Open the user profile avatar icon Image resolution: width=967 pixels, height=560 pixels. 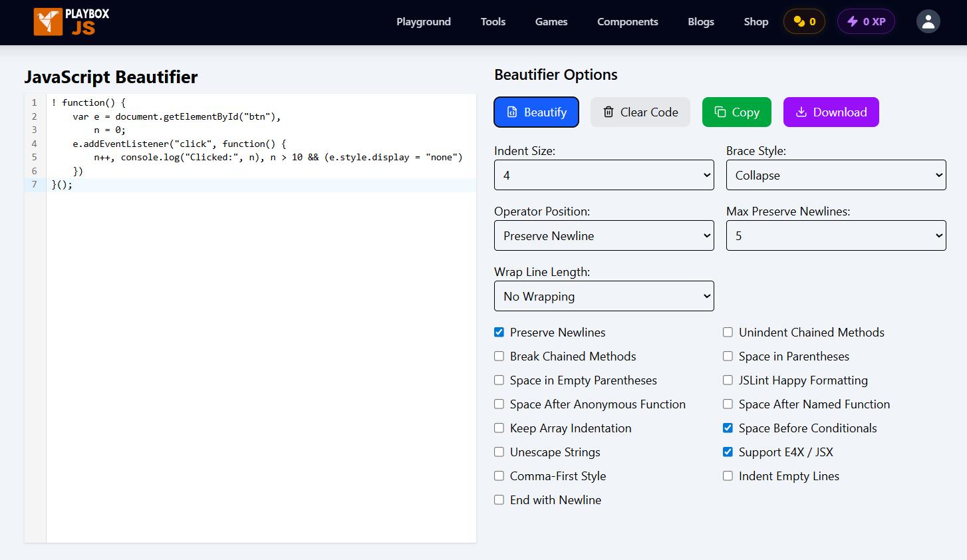pyautogui.click(x=928, y=21)
